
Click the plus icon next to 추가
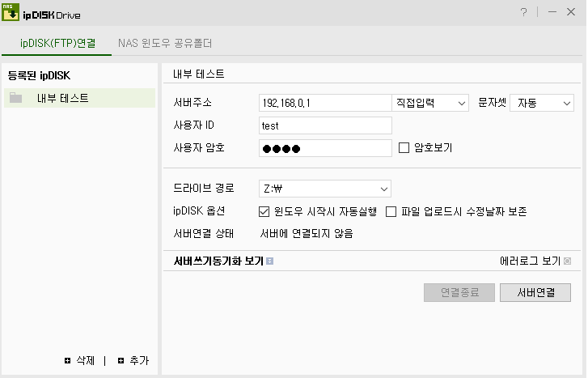(x=121, y=361)
